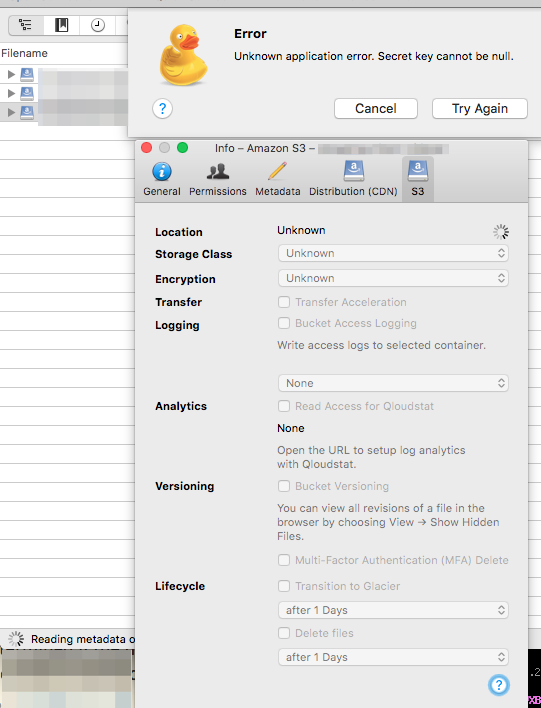
Task: Click the yellow duck Cyberduck icon
Action: tap(183, 56)
